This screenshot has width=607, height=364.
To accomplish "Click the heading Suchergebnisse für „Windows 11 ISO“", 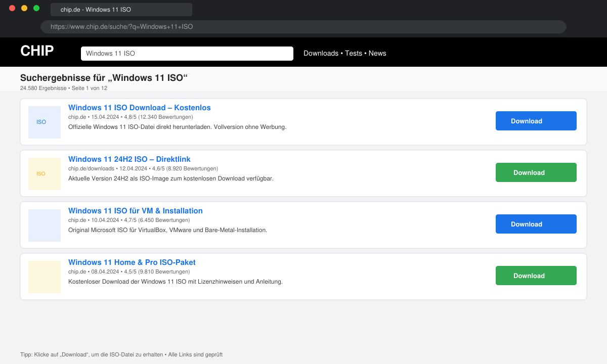I will point(104,78).
